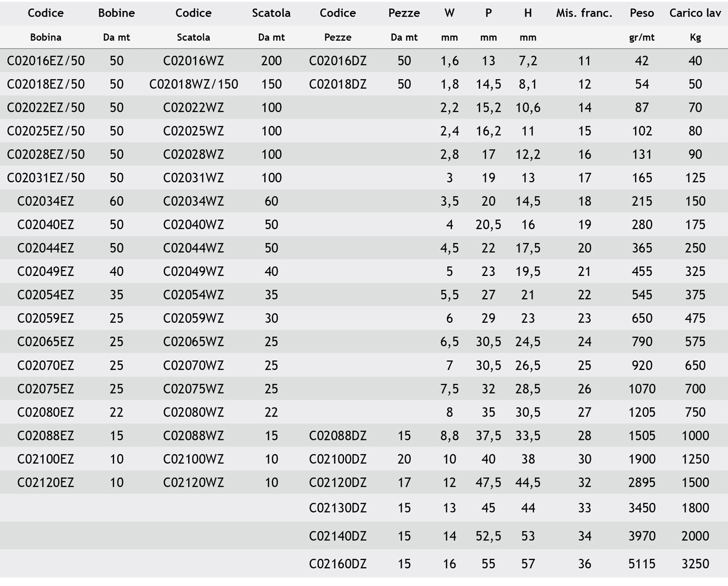Click the C02088DZ pezze code
This screenshot has height=586, width=728.
point(337,436)
